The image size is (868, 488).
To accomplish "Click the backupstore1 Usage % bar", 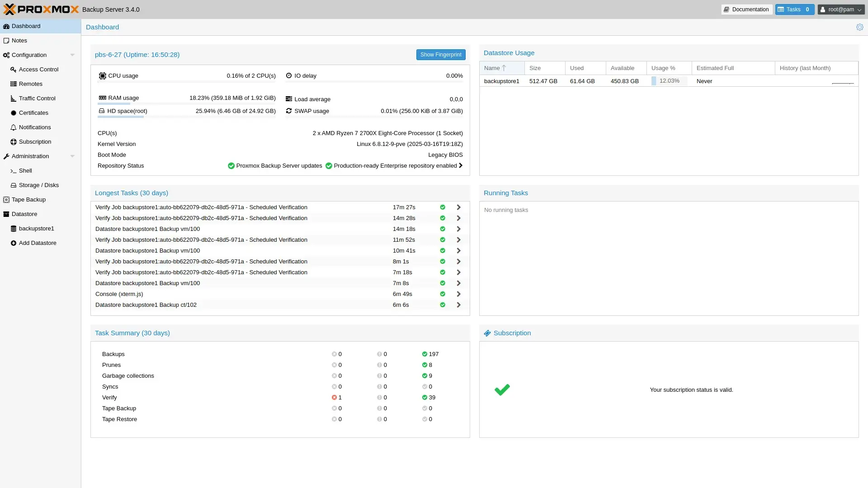I will coord(668,81).
